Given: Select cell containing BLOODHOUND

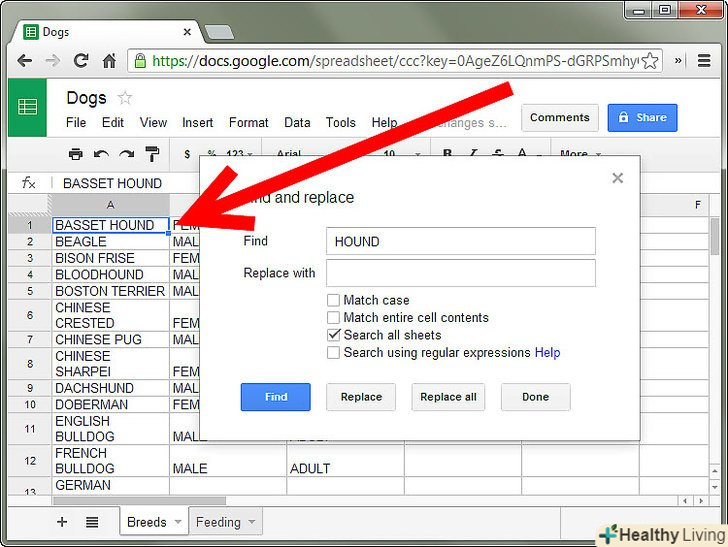Looking at the screenshot, I should coord(110,274).
